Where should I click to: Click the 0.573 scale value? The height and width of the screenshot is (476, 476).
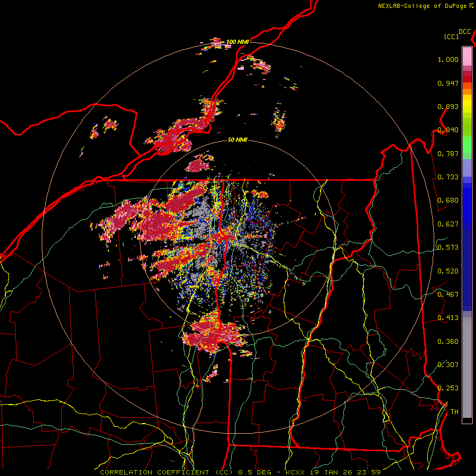(448, 248)
